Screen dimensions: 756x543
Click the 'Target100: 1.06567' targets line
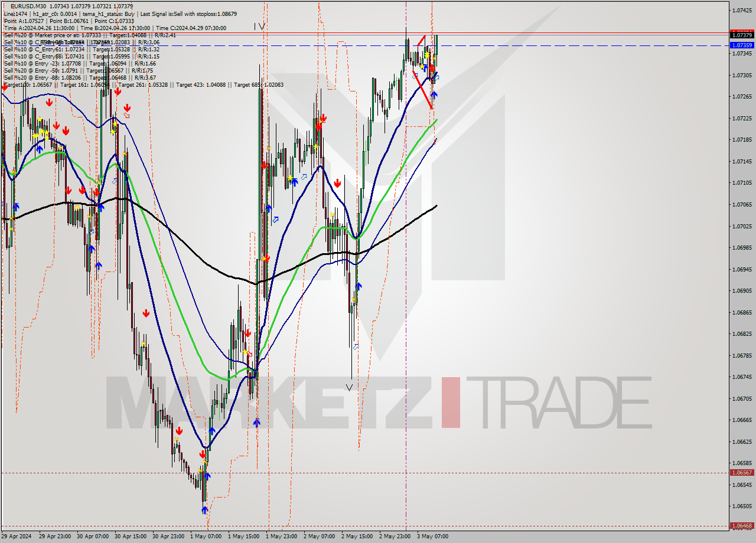pos(144,85)
